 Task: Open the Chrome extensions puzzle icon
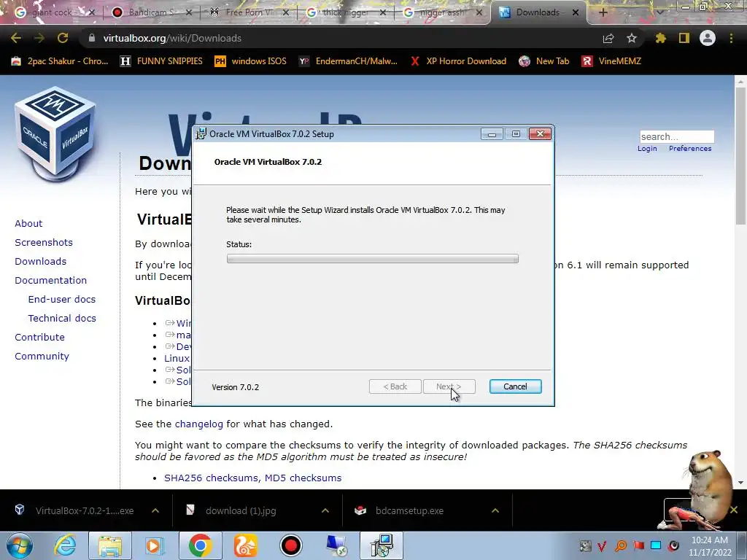coord(660,38)
